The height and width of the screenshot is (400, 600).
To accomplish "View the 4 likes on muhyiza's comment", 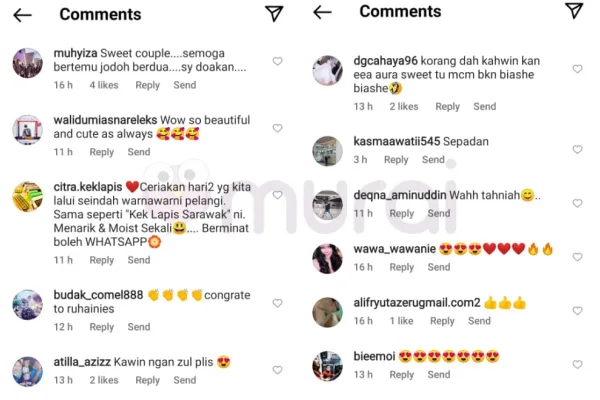I will coord(104,85).
